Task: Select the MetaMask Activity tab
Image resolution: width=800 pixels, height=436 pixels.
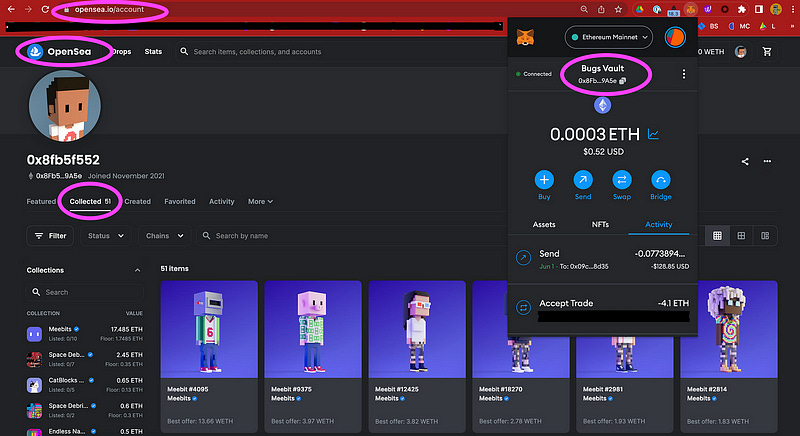Action: pyautogui.click(x=658, y=224)
